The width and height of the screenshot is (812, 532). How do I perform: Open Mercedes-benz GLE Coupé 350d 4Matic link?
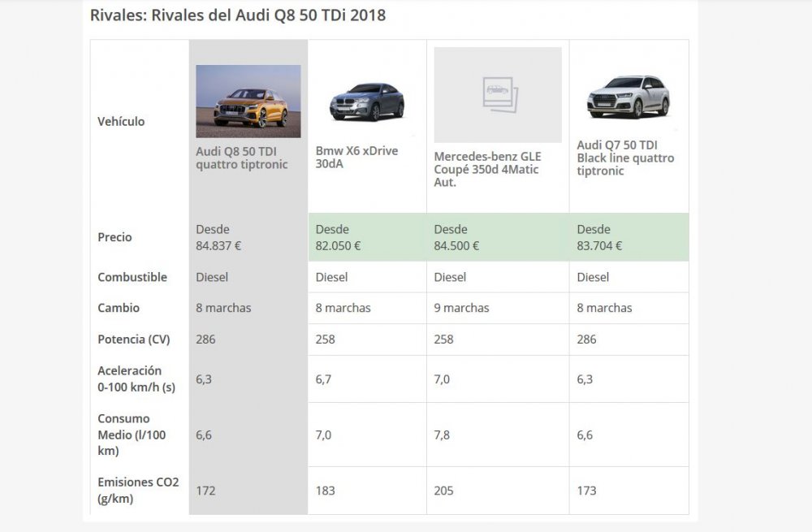487,170
